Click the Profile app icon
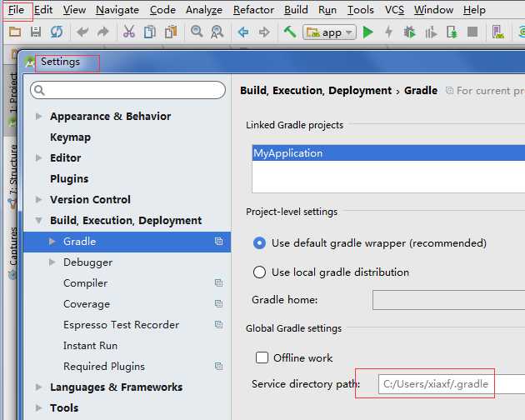This screenshot has width=525, height=420. coord(431,32)
